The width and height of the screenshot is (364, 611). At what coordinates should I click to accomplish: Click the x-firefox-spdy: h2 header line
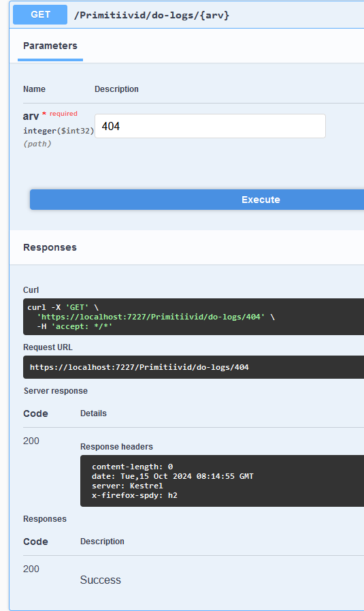click(x=135, y=495)
